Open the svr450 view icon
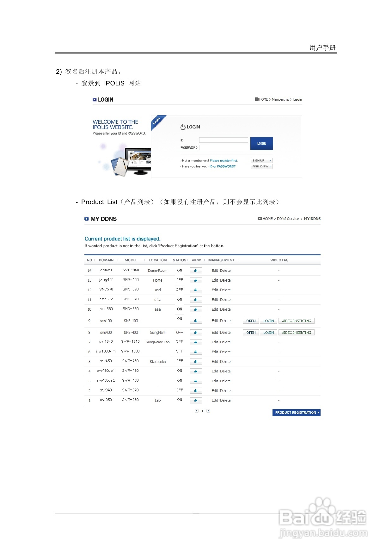Viewport: 392px width, 555px height. (x=196, y=361)
